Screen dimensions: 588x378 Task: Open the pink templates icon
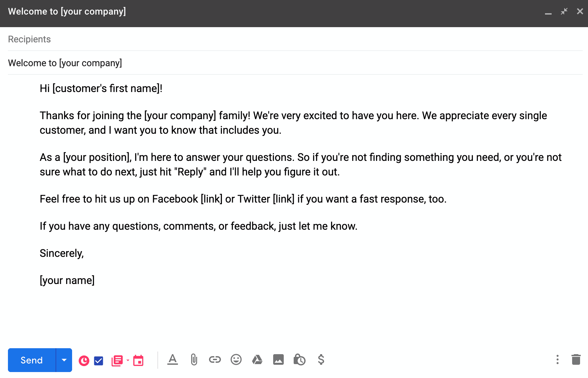pos(117,360)
